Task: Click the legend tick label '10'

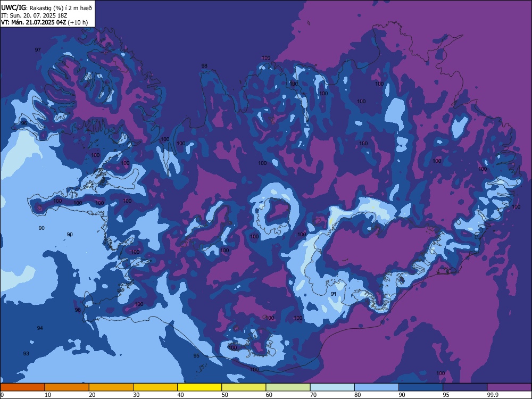Action: 48,395
